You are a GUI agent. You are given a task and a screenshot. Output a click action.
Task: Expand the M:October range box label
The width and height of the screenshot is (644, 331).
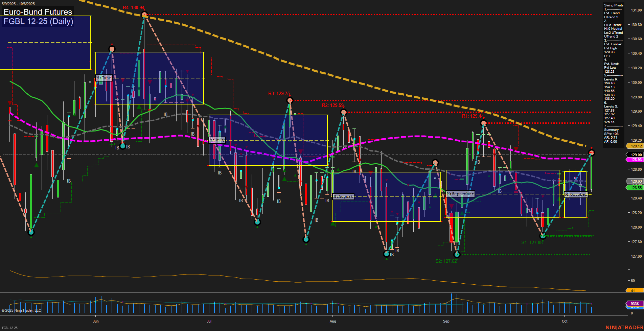pos(576,194)
